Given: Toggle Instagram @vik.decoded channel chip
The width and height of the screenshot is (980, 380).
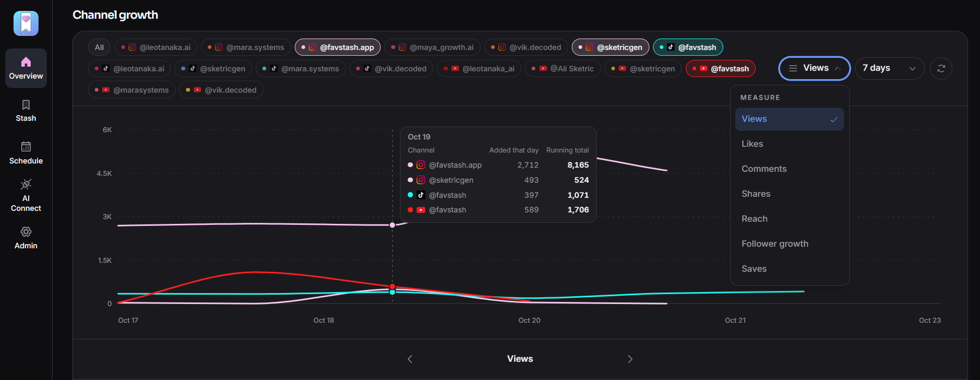Looking at the screenshot, I should pyautogui.click(x=526, y=47).
